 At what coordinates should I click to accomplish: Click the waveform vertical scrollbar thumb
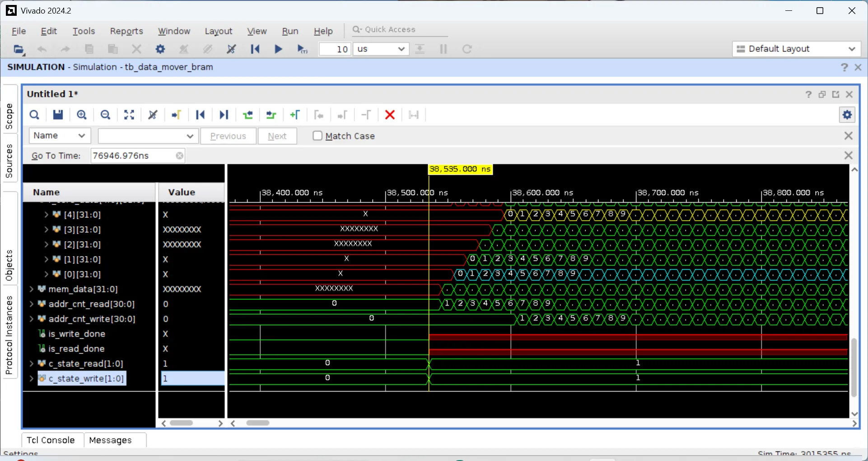click(854, 368)
